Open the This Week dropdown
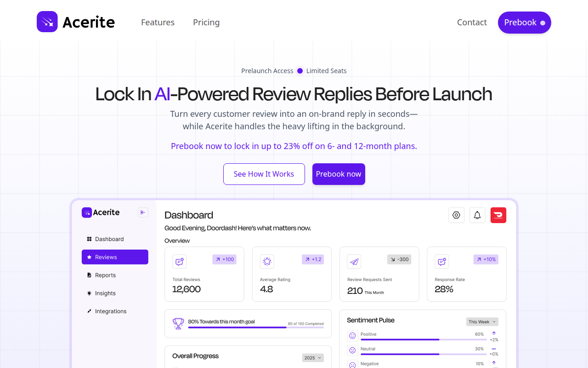 (482, 322)
